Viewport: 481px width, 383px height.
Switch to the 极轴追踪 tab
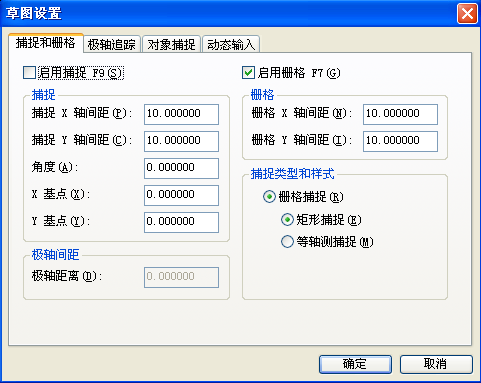pyautogui.click(x=112, y=44)
